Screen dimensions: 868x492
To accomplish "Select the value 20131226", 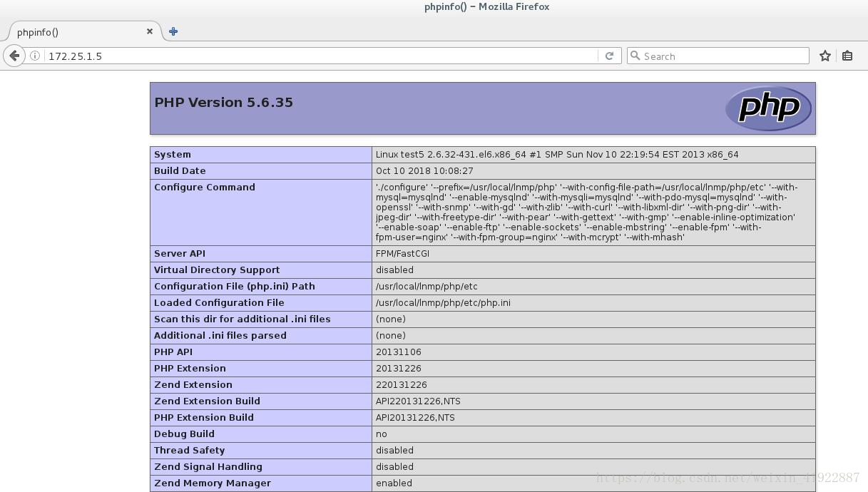I will [399, 368].
